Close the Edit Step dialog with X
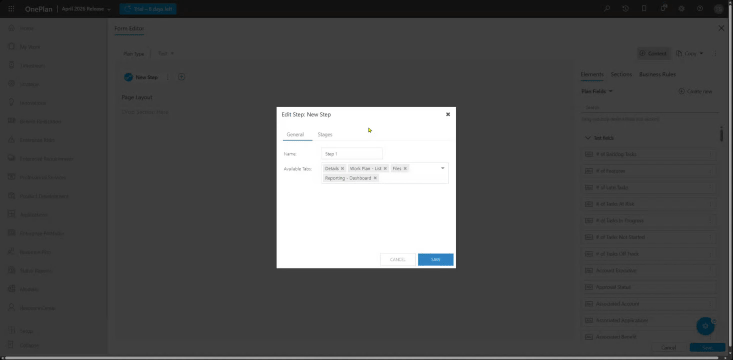The width and height of the screenshot is (733, 360). point(448,114)
